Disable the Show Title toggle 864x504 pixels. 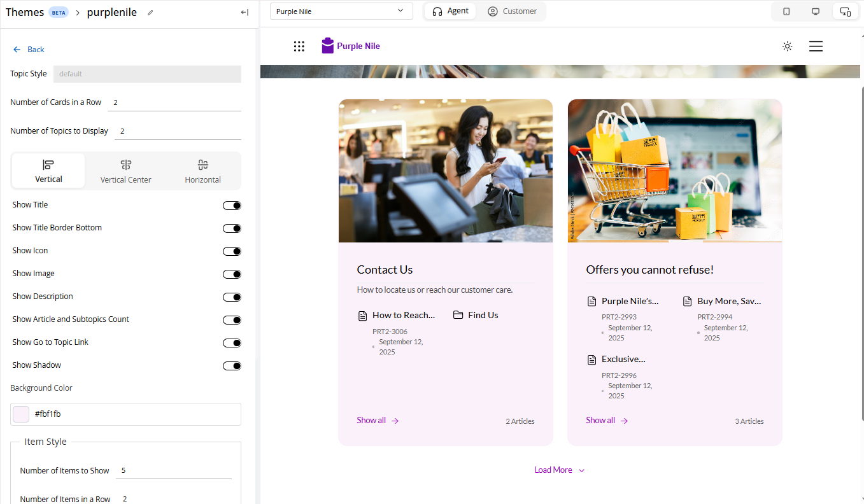pyautogui.click(x=232, y=206)
